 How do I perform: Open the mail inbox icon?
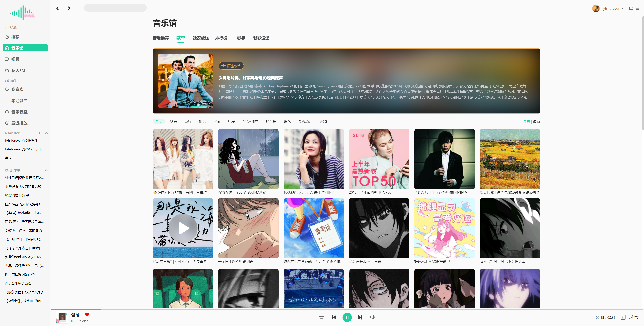pos(631,8)
